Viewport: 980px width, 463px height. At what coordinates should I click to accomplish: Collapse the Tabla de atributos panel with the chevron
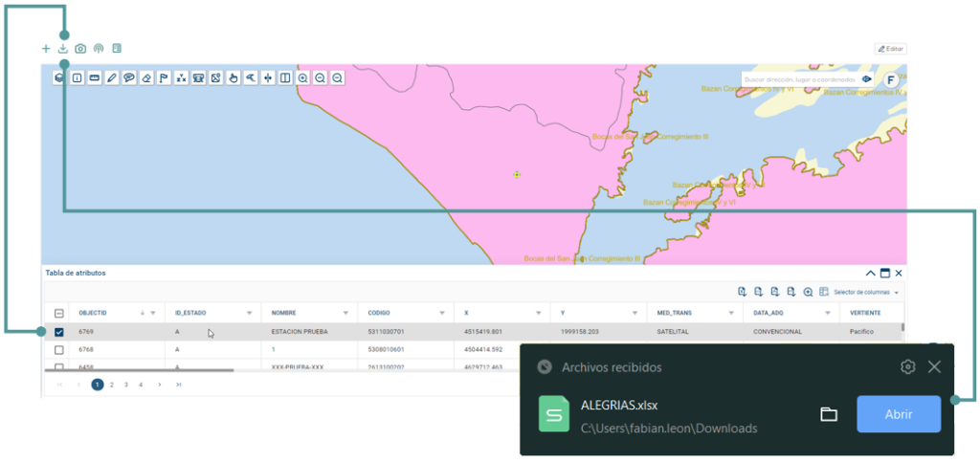point(870,273)
